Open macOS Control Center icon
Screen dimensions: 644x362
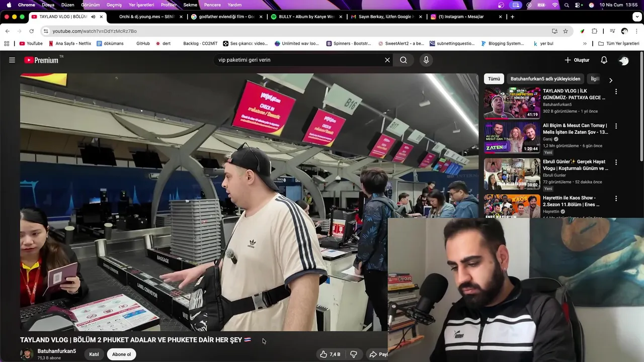click(x=578, y=5)
